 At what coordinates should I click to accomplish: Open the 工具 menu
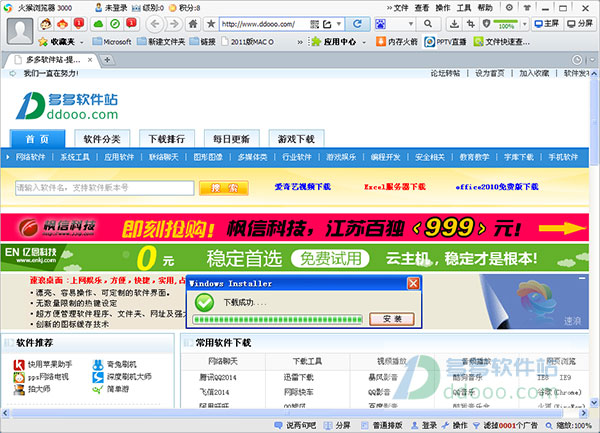click(464, 8)
